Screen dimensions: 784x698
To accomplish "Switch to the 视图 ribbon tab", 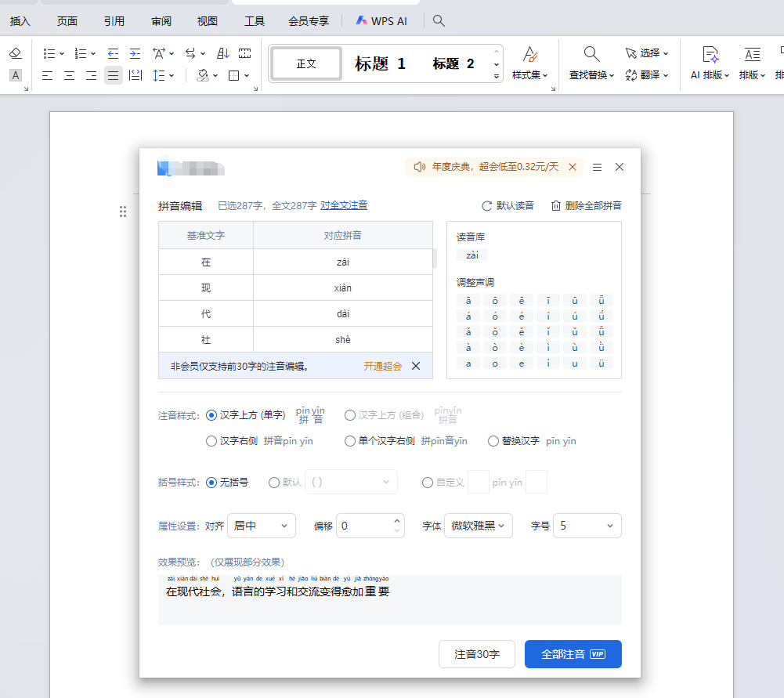I will click(208, 21).
